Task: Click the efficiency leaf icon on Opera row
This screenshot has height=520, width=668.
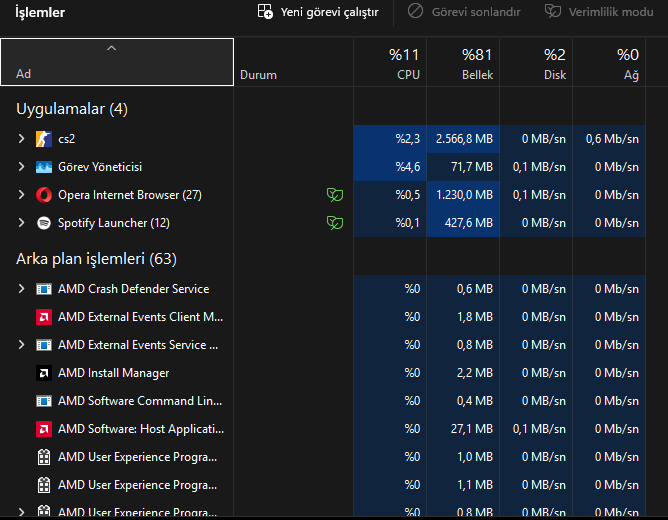Action: pos(335,195)
